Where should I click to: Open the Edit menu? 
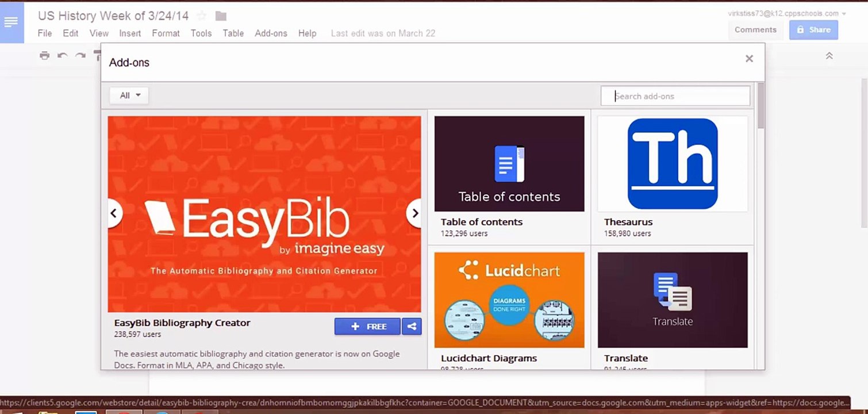(71, 33)
